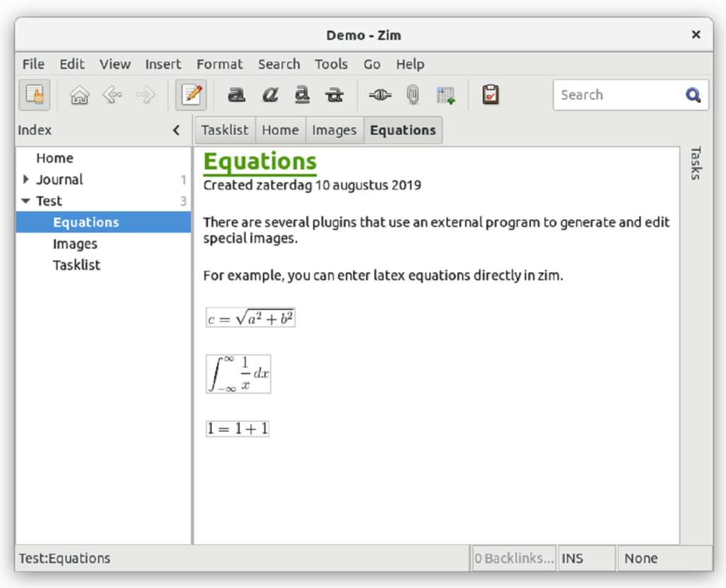Open the attachment tool using the paperclip icon

pos(413,94)
